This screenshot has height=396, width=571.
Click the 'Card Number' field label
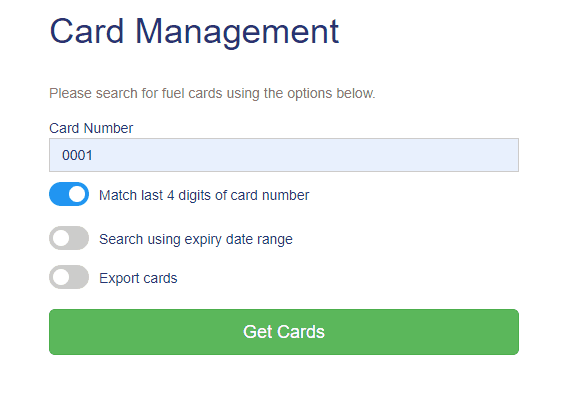coord(91,128)
